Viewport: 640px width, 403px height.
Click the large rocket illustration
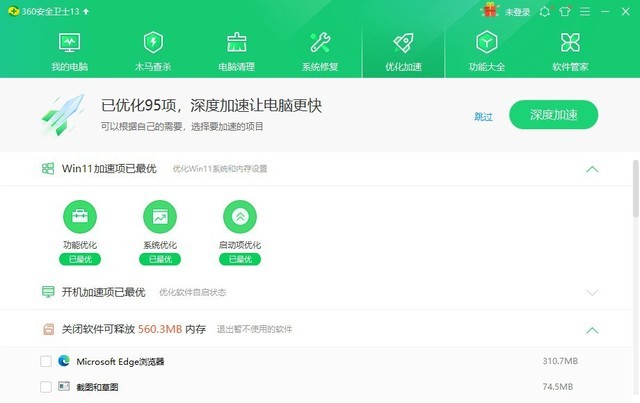pyautogui.click(x=64, y=115)
